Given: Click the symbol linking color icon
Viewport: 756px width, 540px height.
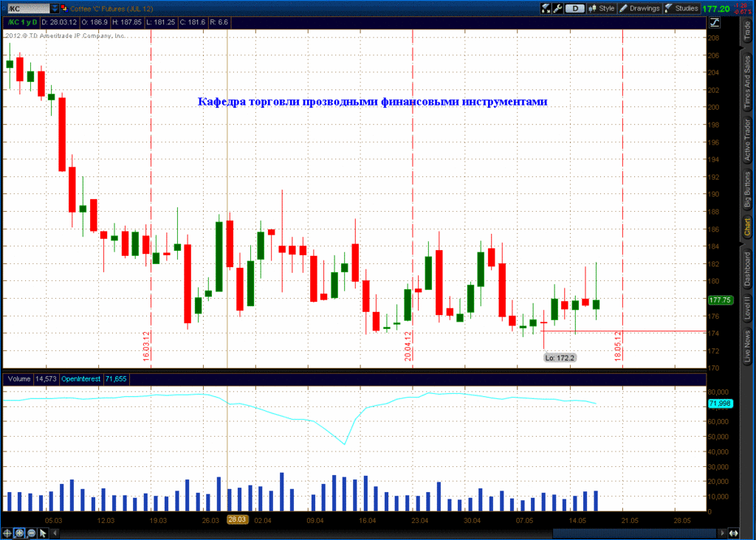Looking at the screenshot, I should 63,8.
